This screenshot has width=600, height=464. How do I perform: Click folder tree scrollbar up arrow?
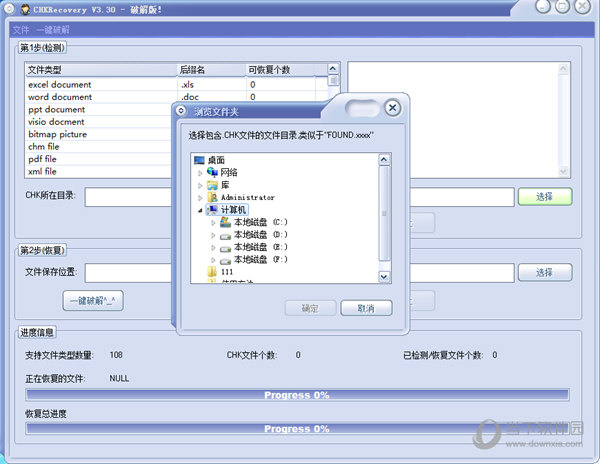point(384,160)
